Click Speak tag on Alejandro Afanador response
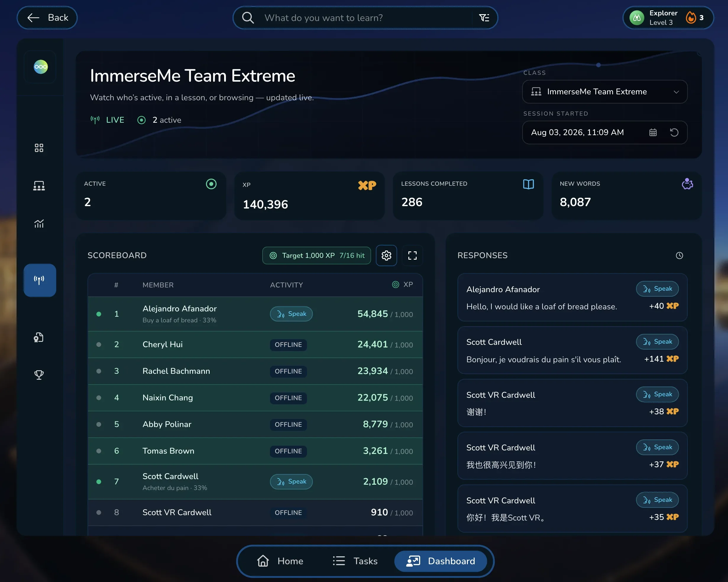 [x=657, y=288]
